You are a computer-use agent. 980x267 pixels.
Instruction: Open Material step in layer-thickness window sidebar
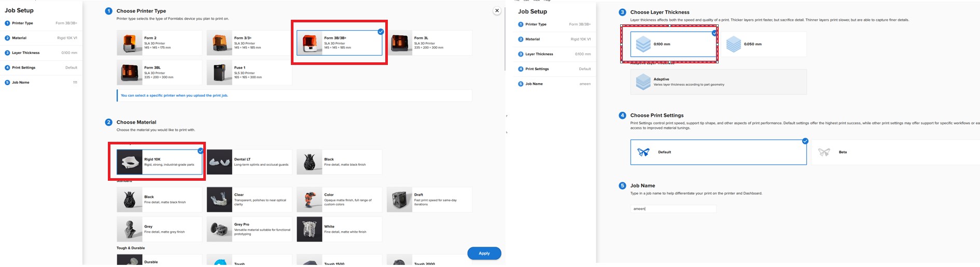tap(554, 39)
